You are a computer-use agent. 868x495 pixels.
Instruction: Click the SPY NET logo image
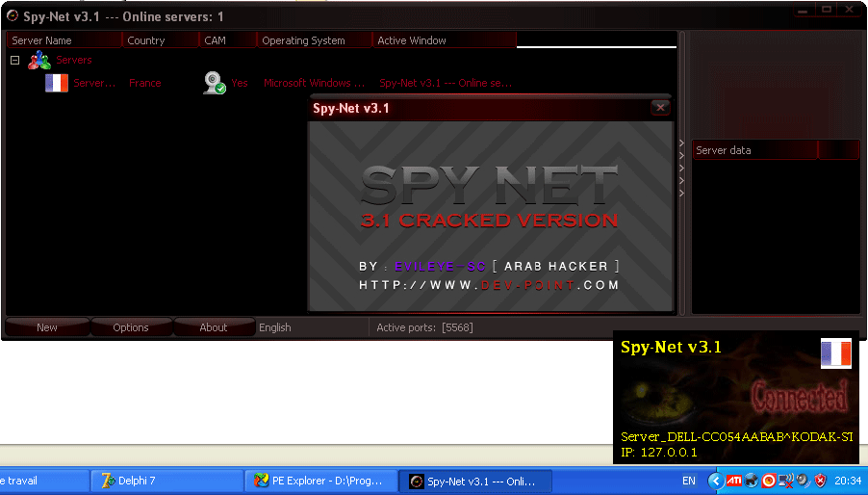point(490,185)
